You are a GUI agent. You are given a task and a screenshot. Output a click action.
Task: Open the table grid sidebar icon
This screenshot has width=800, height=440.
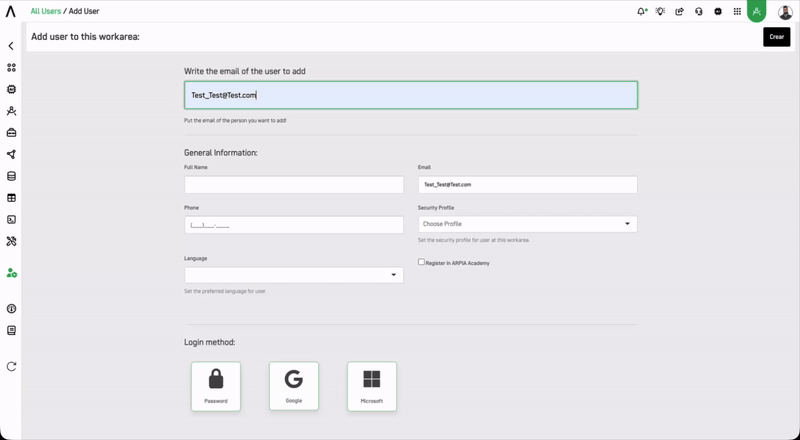tap(11, 198)
